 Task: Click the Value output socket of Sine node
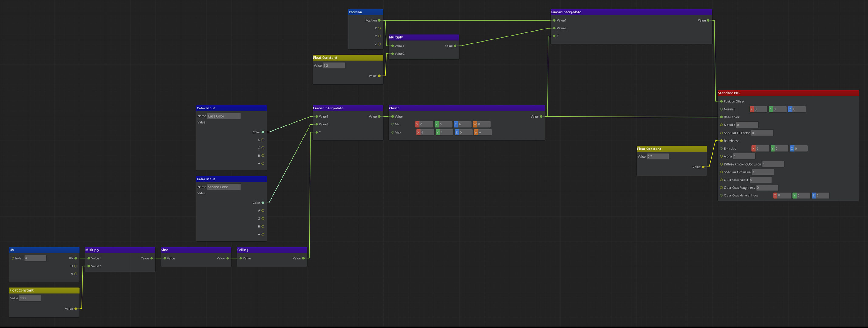(x=227, y=258)
